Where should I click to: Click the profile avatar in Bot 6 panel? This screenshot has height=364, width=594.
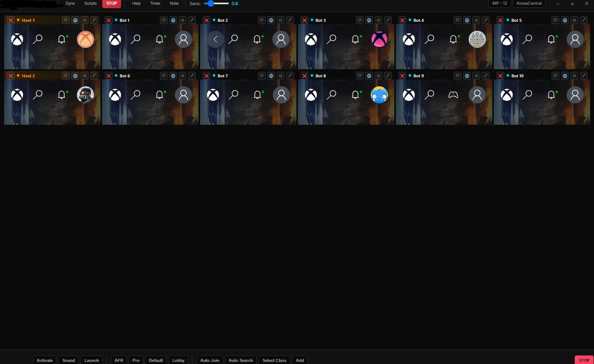tap(183, 95)
